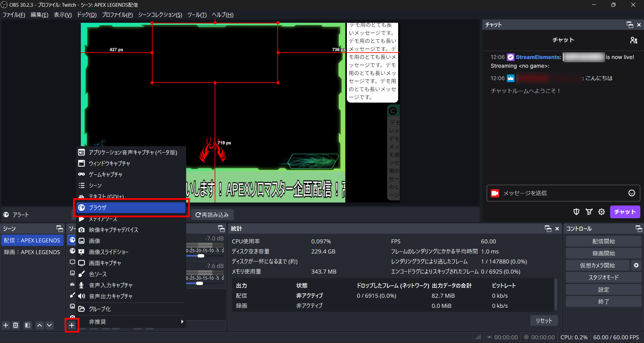Click the リセット button in stats
The height and width of the screenshot is (343, 644).
click(x=544, y=321)
